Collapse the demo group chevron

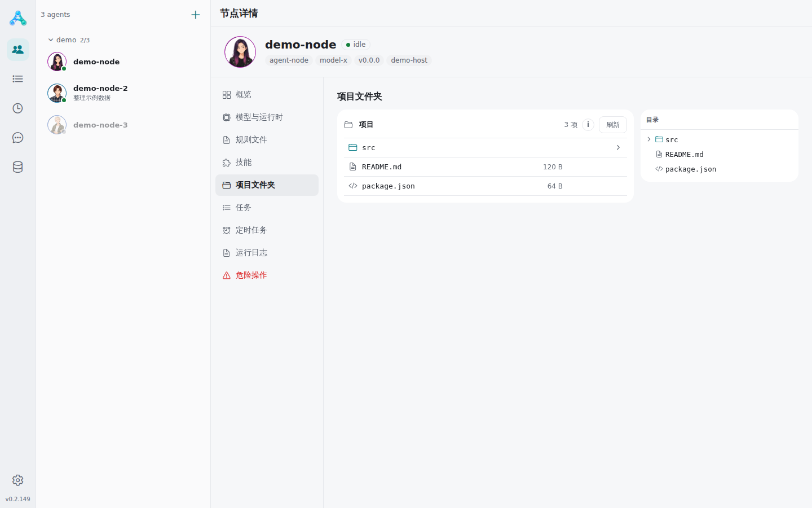51,40
